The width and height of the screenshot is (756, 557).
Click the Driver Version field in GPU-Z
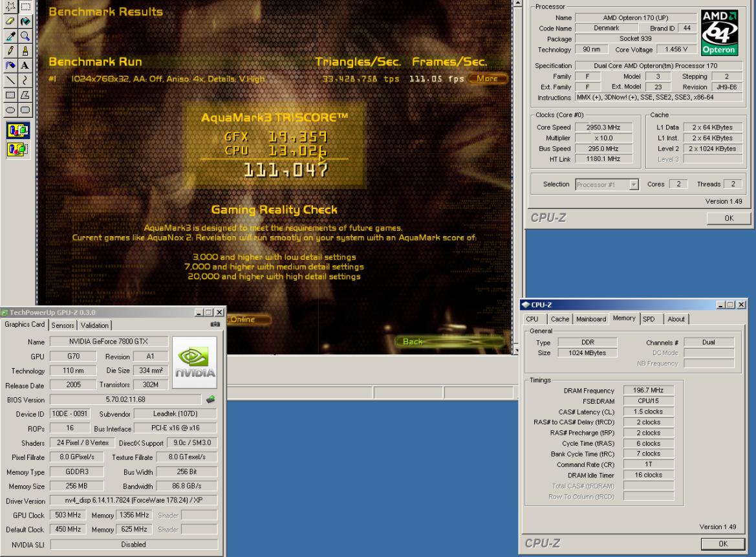click(x=134, y=500)
